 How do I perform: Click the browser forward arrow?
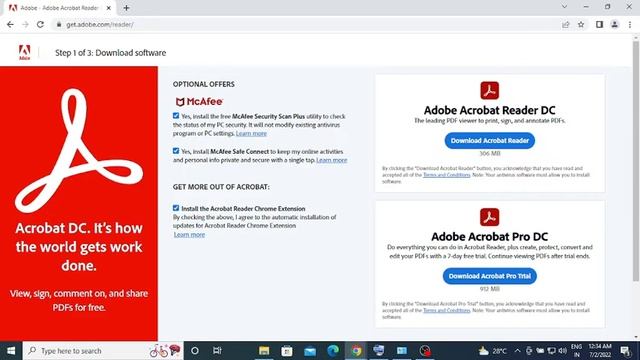click(x=25, y=24)
